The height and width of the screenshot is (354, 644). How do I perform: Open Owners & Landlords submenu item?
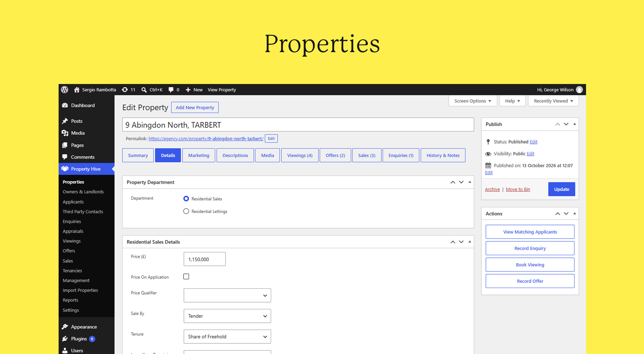(83, 191)
